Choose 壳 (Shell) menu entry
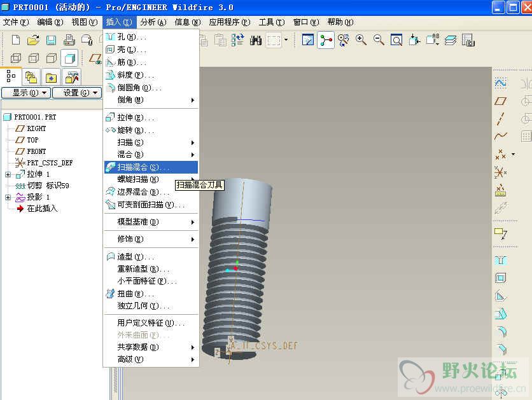 (151, 50)
